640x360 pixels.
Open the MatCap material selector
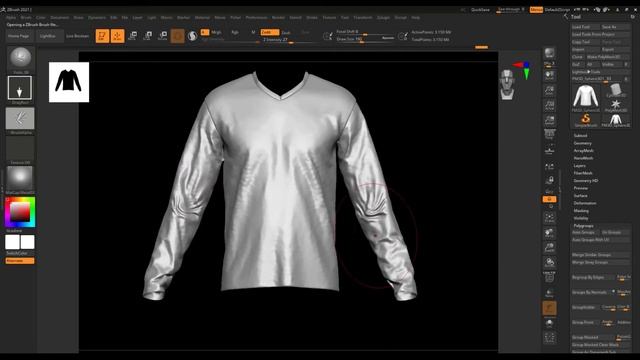click(20, 178)
